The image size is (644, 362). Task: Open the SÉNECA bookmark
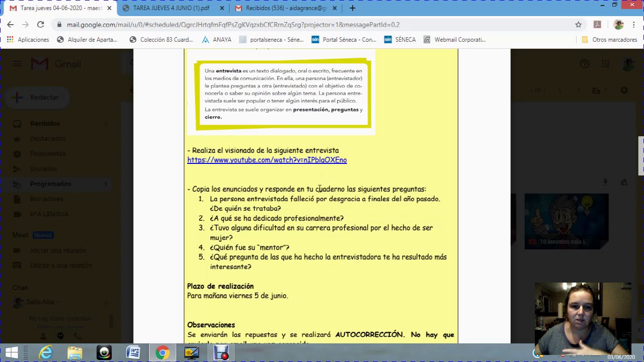coord(400,39)
